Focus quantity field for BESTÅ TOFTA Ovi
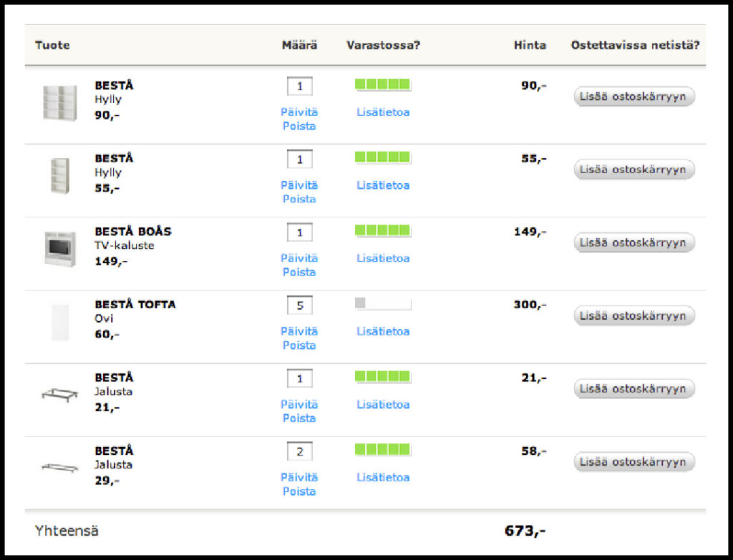Viewport: 733px width, 560px height. click(x=300, y=305)
